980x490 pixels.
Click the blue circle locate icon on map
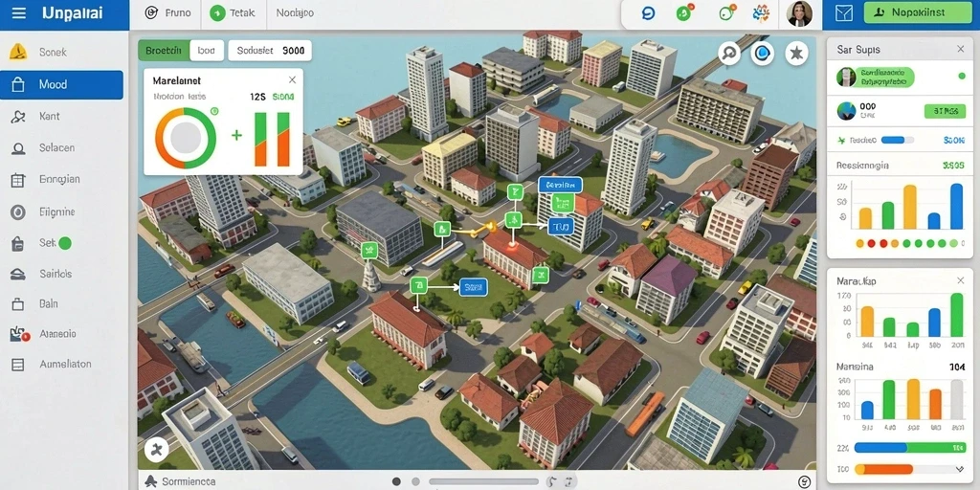point(763,54)
